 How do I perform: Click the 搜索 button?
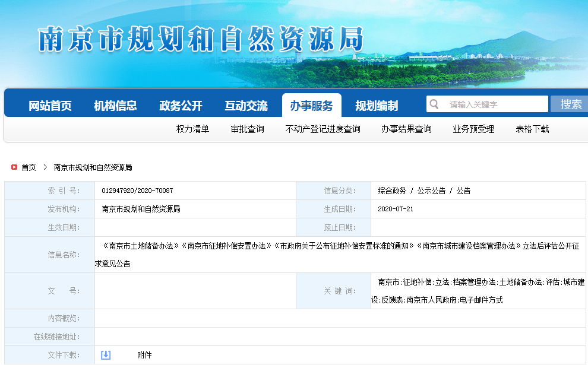click(x=570, y=104)
